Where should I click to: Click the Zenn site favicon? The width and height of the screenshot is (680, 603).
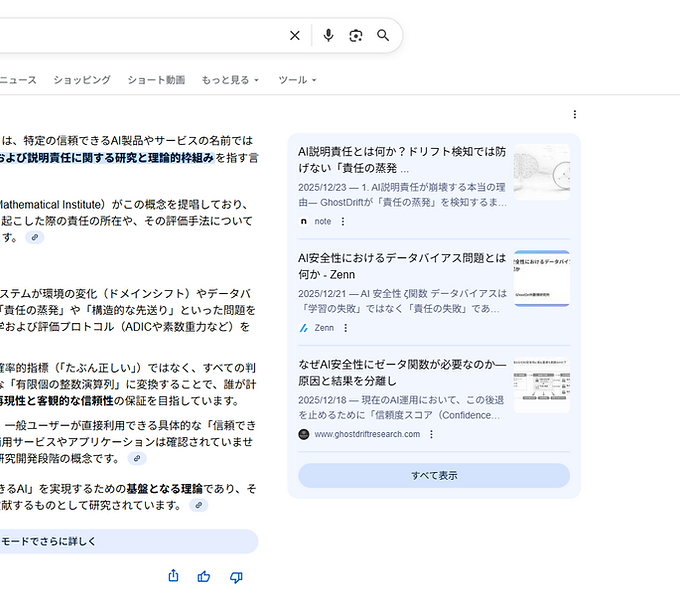(x=304, y=328)
